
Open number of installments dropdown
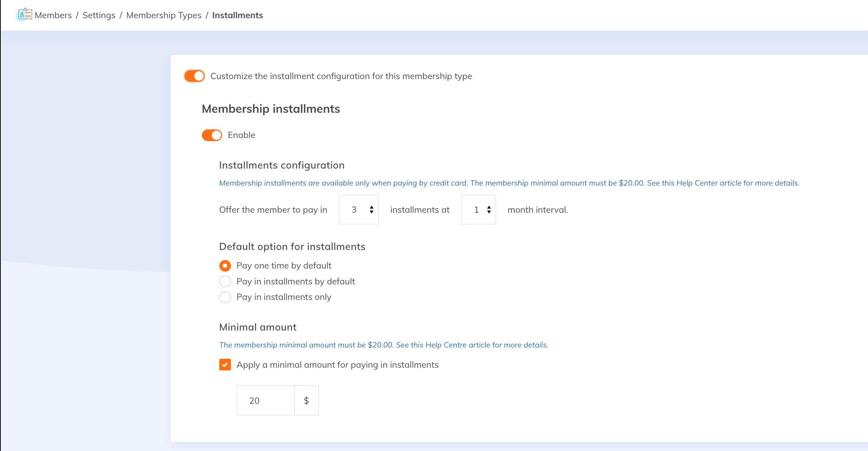point(354,210)
